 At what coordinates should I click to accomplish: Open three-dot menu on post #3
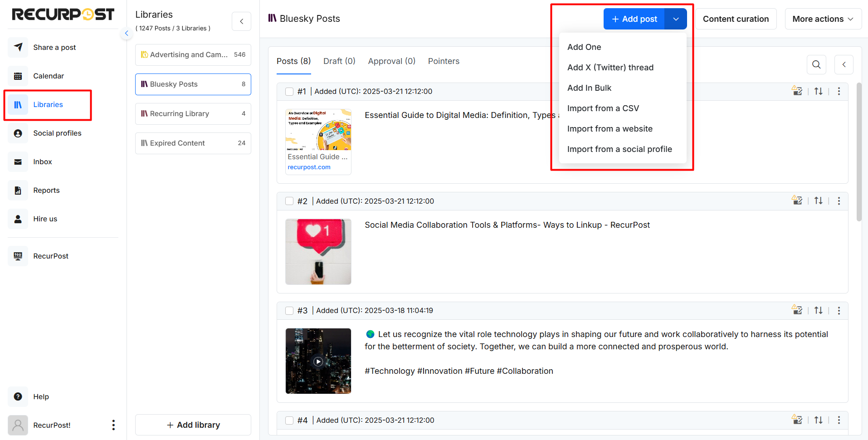point(839,310)
